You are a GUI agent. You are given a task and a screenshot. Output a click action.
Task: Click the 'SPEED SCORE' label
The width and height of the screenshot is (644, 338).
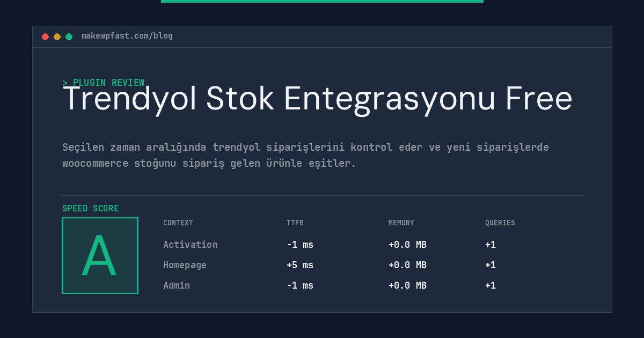coord(91,209)
